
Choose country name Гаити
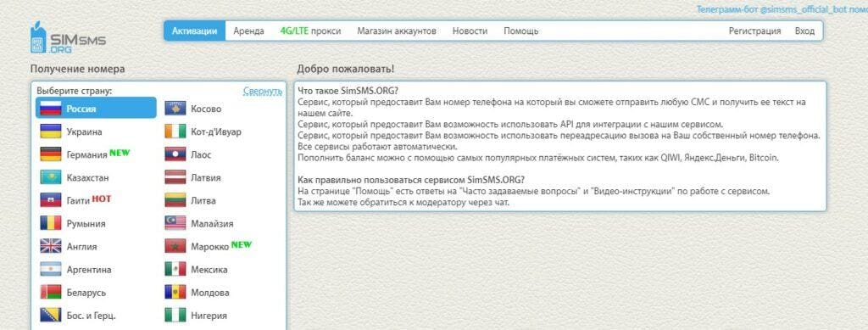tap(78, 201)
